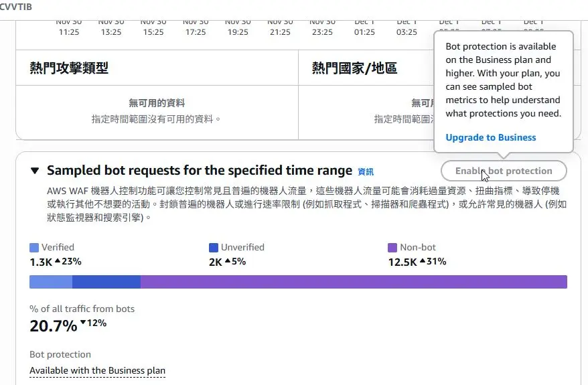The width and height of the screenshot is (588, 385).
Task: Open the 資訊 info link
Action: click(x=366, y=172)
